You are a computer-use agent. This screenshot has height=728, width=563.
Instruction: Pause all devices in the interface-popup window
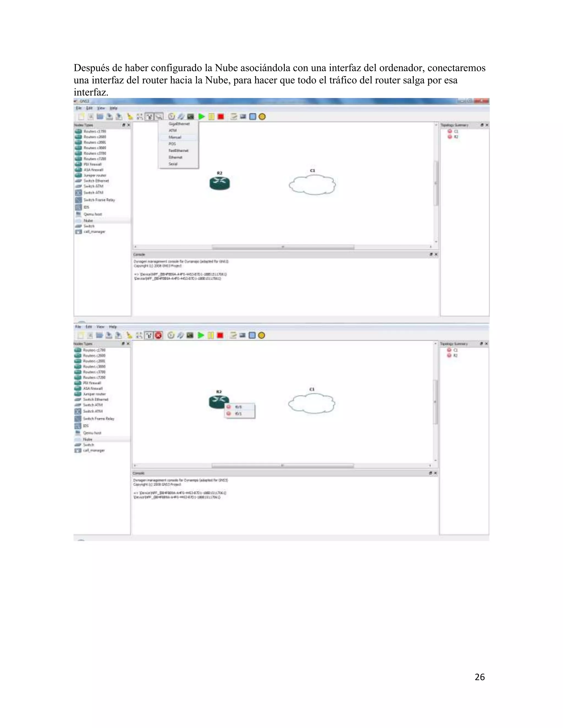coord(211,335)
